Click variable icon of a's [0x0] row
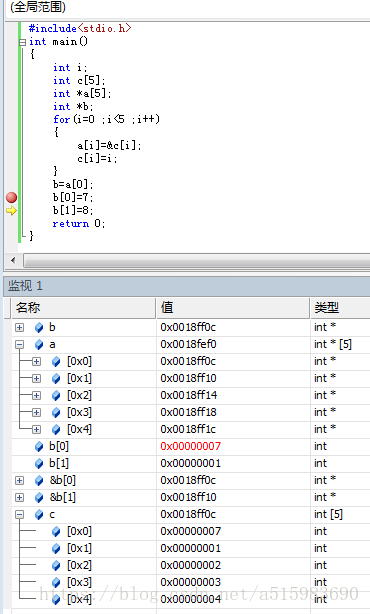 [x=56, y=361]
